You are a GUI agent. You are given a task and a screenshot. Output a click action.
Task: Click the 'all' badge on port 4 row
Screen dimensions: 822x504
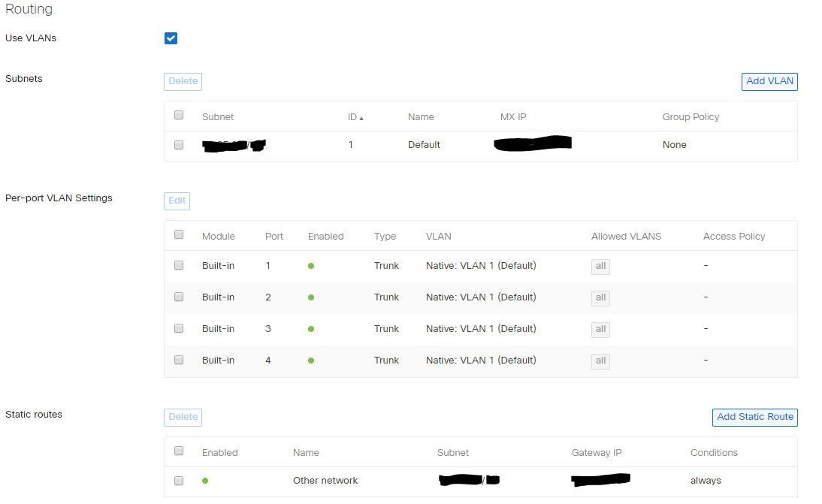point(600,361)
